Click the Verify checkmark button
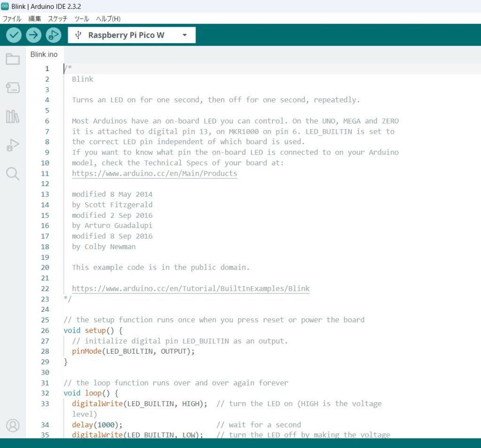The width and height of the screenshot is (481, 448). 14,35
